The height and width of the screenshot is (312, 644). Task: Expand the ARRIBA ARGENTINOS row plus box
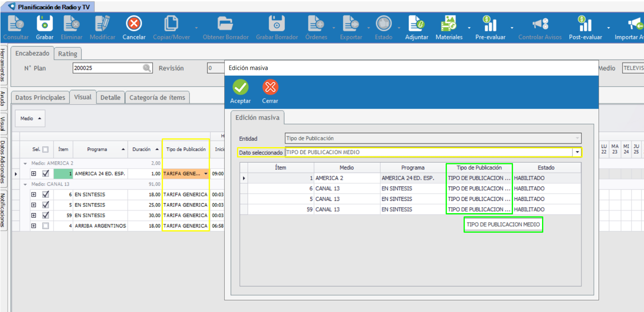[x=34, y=226]
